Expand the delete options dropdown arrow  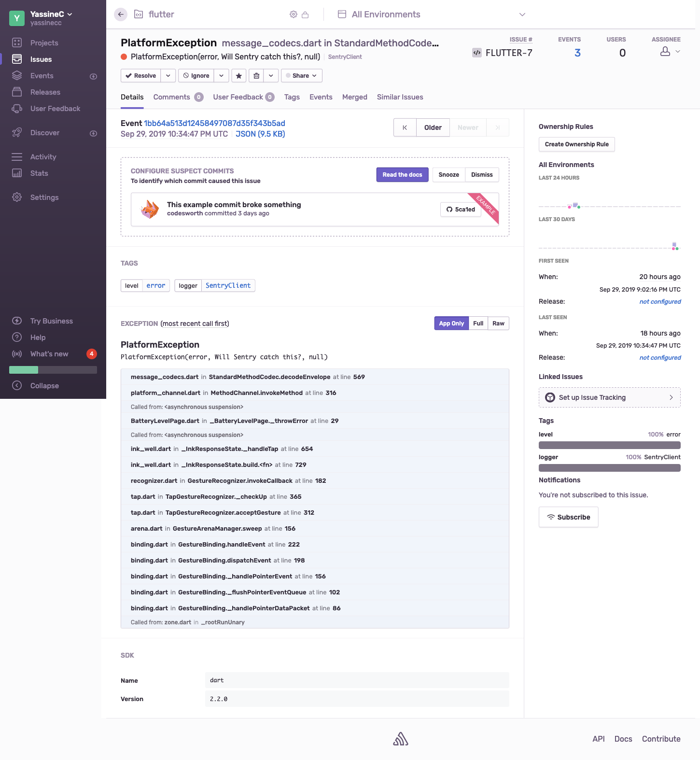pyautogui.click(x=271, y=76)
